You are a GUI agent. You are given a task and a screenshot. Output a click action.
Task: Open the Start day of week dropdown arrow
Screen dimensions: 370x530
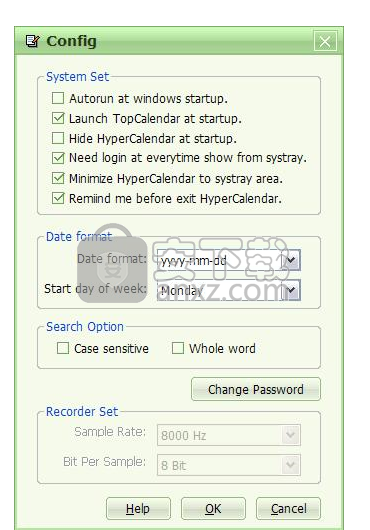[x=291, y=290]
